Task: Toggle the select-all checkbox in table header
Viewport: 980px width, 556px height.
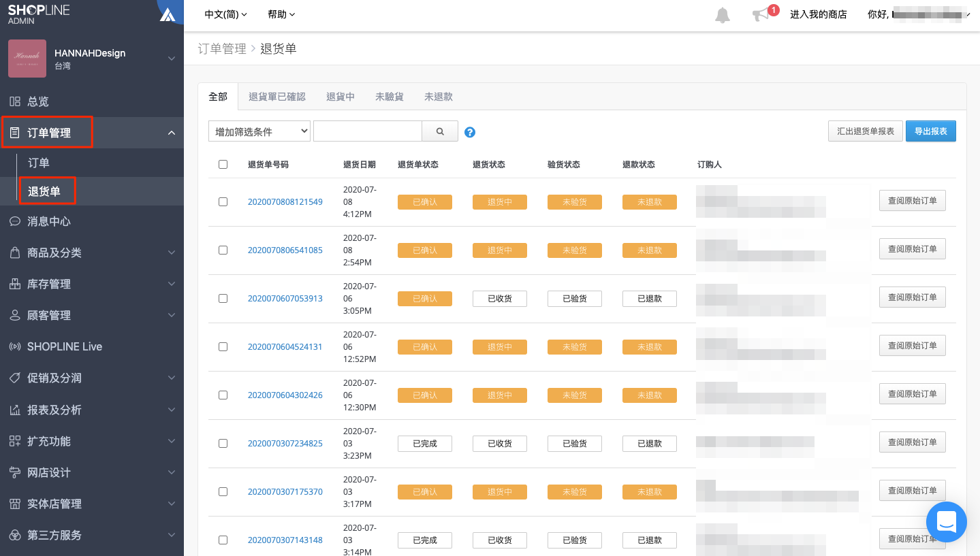Action: point(223,164)
